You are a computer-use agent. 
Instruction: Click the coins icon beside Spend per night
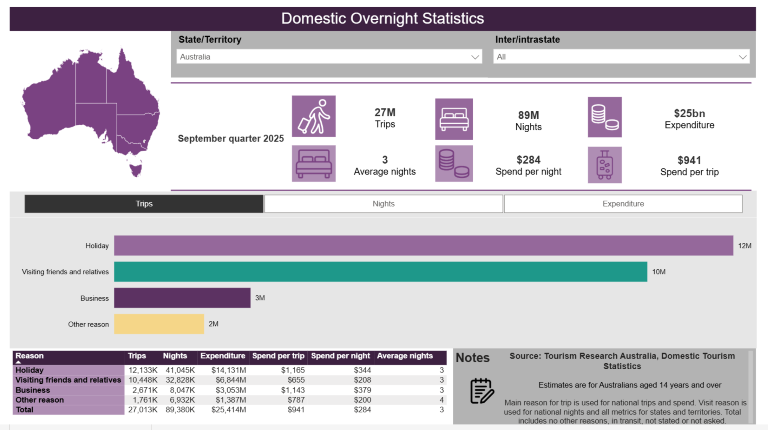(x=454, y=164)
